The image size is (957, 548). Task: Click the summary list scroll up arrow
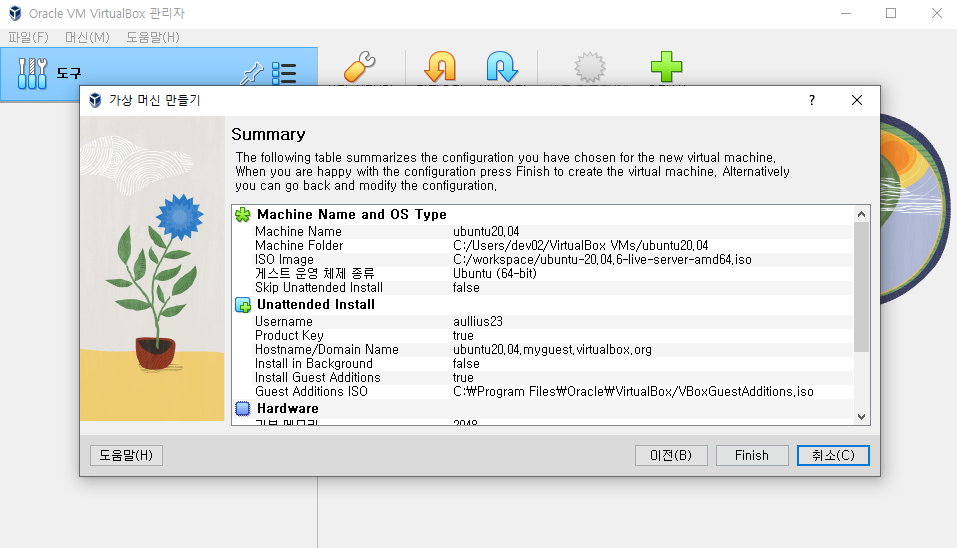pos(861,214)
